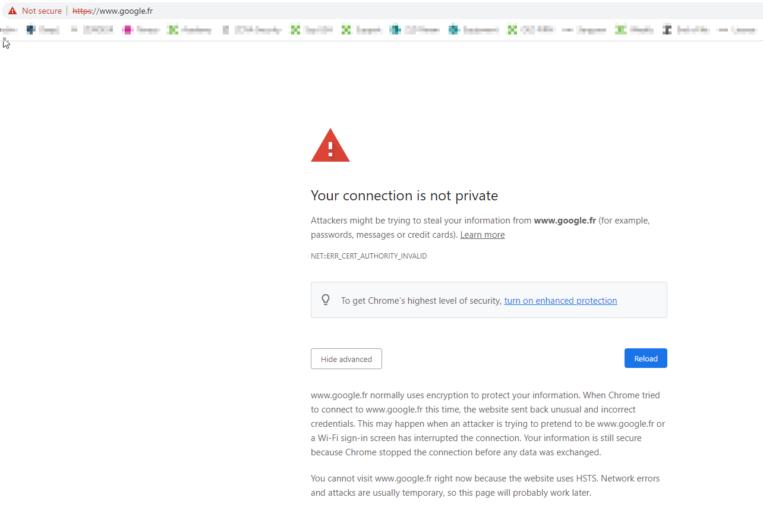The width and height of the screenshot is (763, 532).
Task: Click the 'Not secure' warning triangle in the address bar
Action: click(12, 10)
